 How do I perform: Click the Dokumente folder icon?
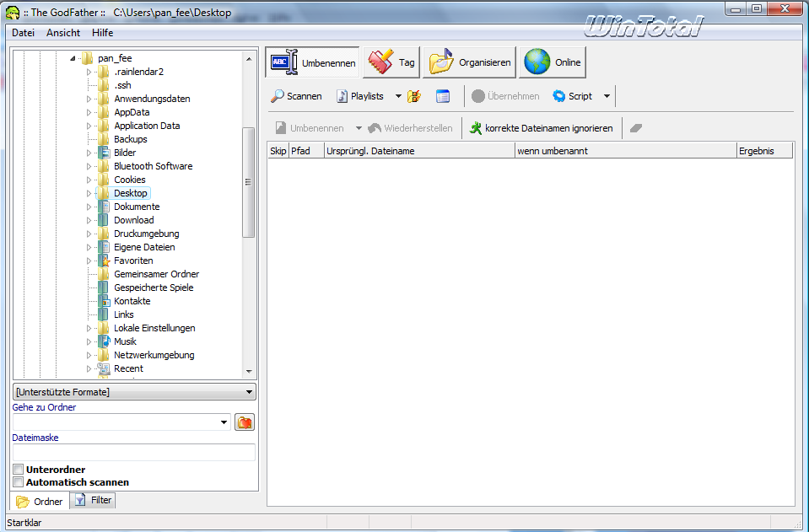pos(104,207)
